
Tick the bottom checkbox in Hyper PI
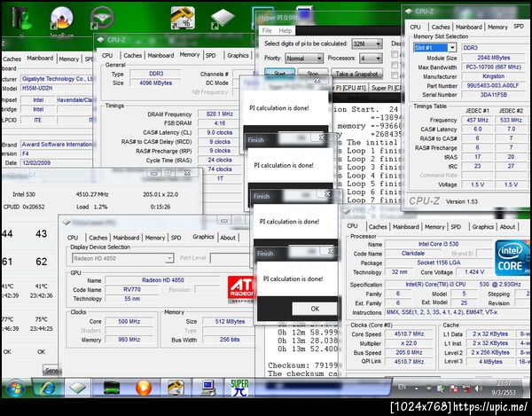click(395, 75)
